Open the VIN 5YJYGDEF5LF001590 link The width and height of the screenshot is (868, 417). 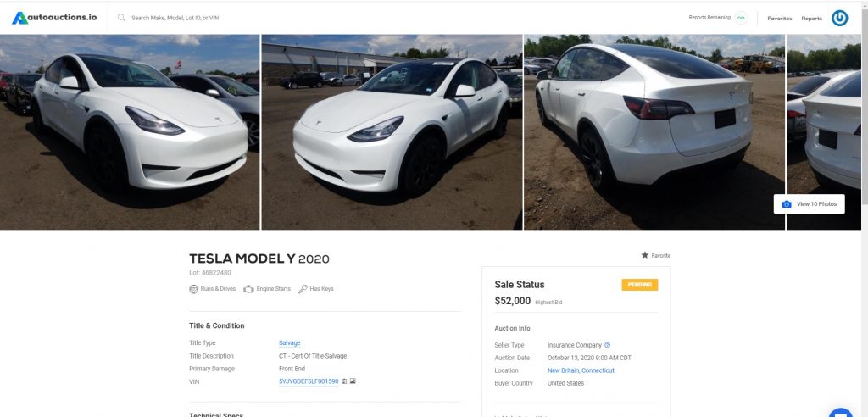[x=309, y=381]
